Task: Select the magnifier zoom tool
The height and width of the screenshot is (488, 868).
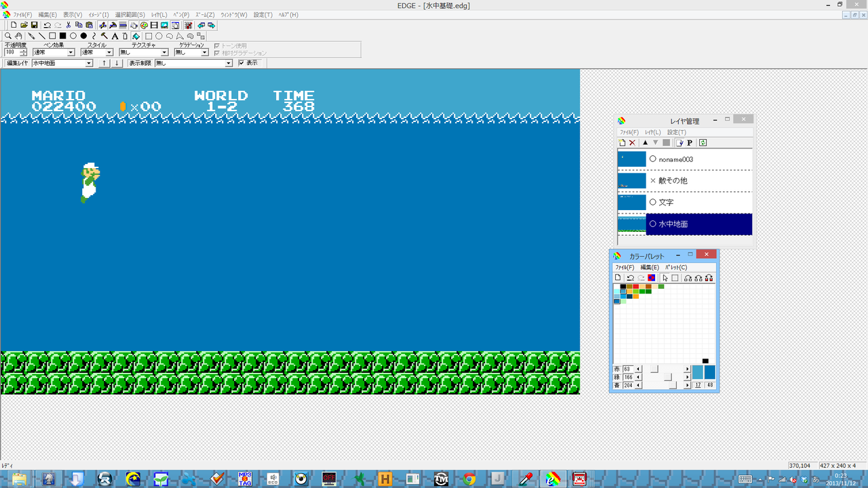Action: [8, 36]
